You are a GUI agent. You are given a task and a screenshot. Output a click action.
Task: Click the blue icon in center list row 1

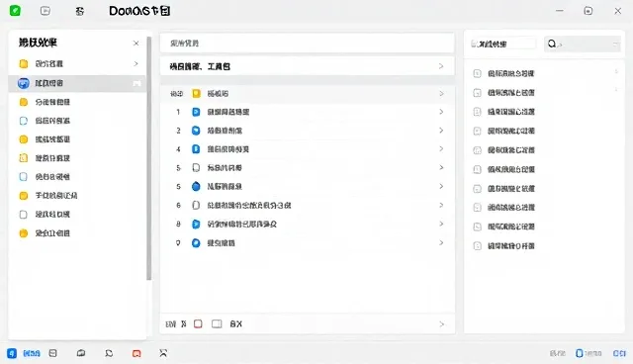(x=196, y=112)
